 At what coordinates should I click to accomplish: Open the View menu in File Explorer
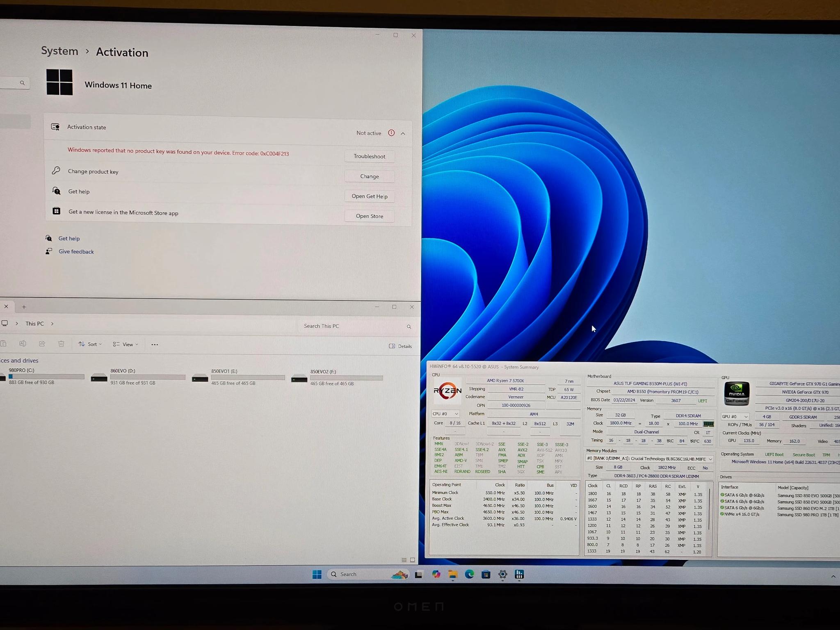click(x=126, y=344)
